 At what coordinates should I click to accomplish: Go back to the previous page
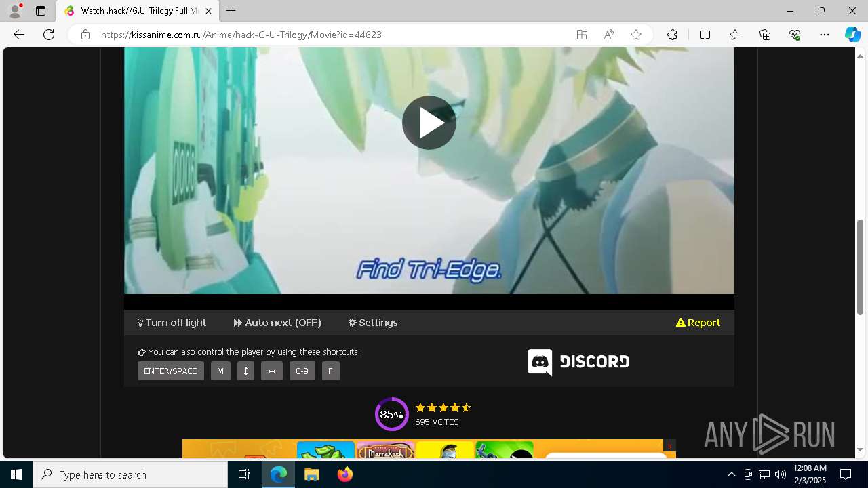19,35
